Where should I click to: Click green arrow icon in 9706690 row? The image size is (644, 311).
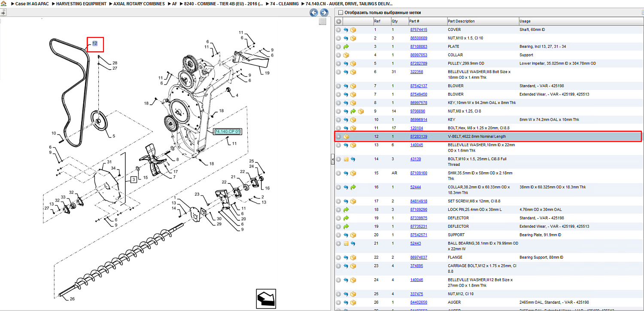tap(353, 111)
